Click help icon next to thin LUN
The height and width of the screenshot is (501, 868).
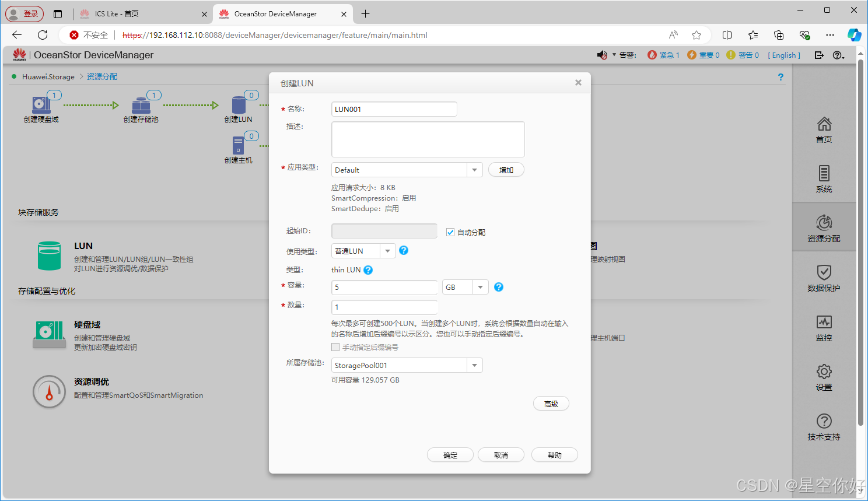[368, 270]
